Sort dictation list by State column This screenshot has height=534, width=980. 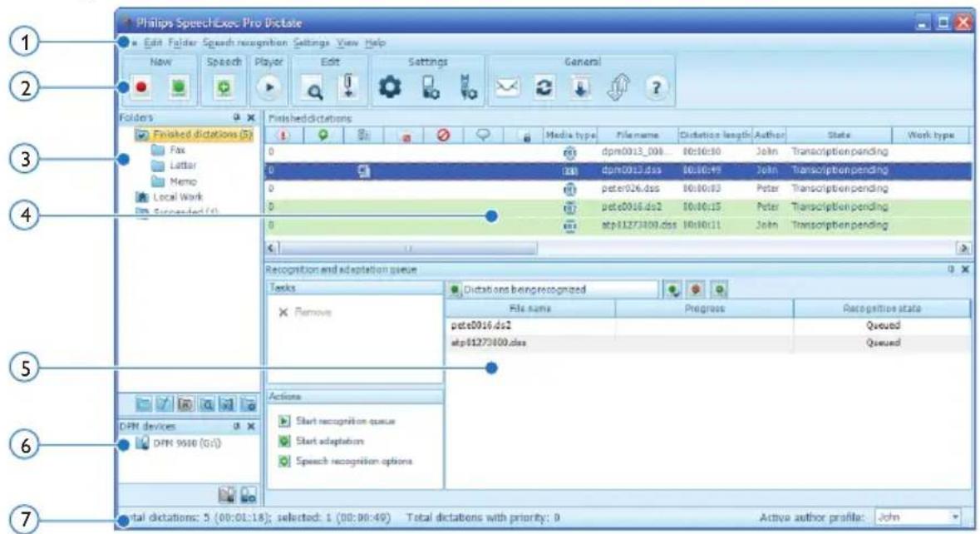coord(839,135)
